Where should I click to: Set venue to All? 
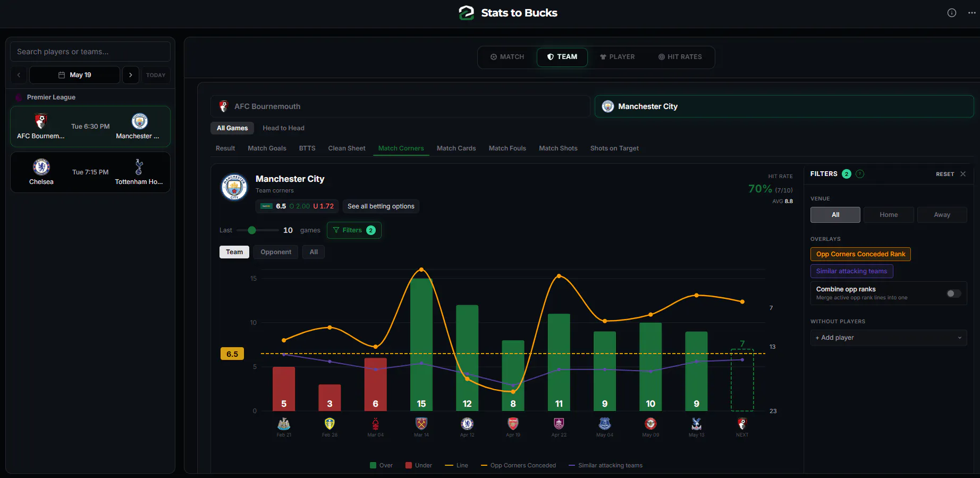835,215
